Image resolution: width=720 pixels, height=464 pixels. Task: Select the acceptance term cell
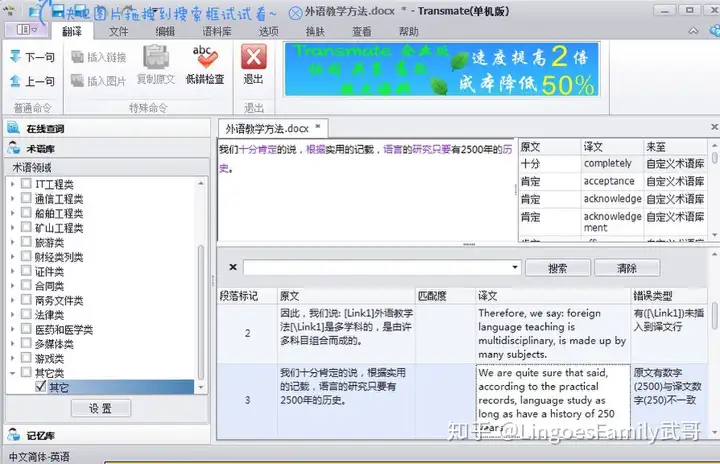[x=612, y=181]
